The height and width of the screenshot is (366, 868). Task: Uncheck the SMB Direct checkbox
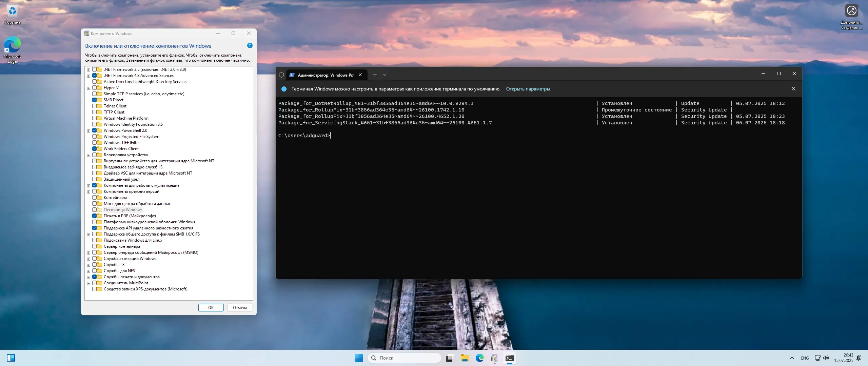(x=95, y=100)
